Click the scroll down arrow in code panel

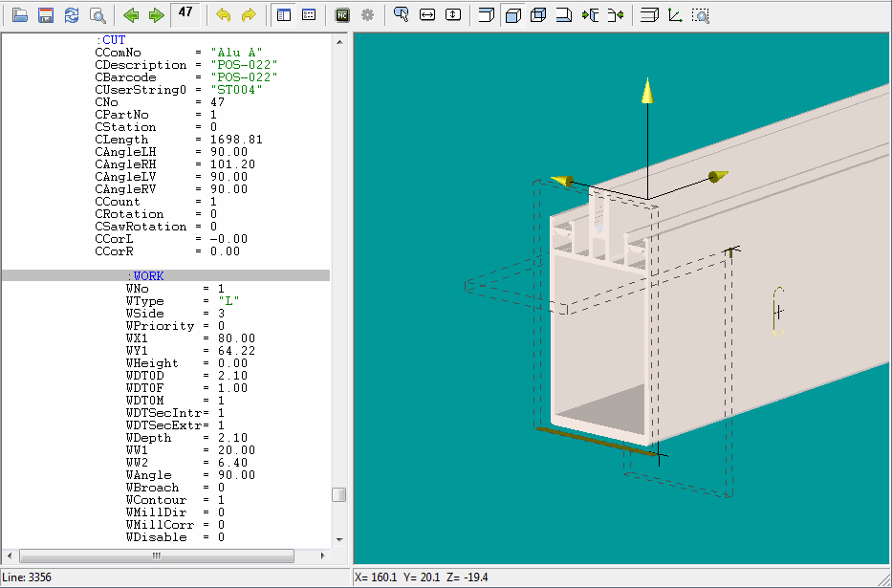(x=338, y=540)
